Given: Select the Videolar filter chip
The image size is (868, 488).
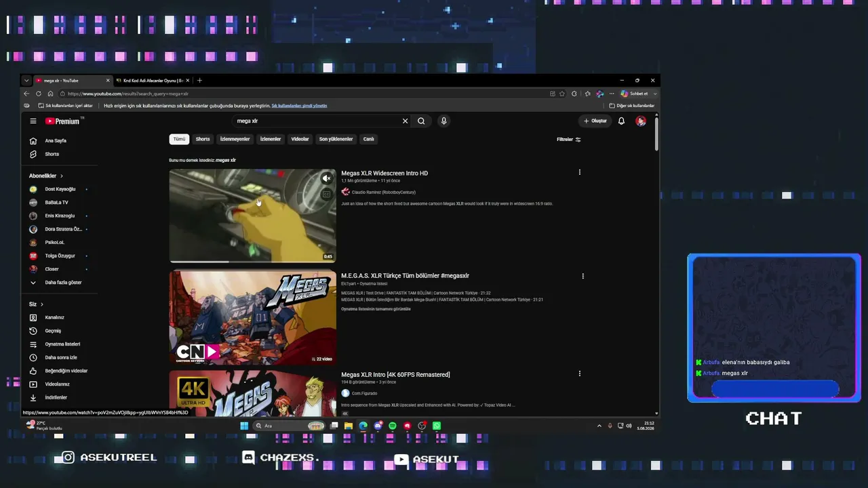Looking at the screenshot, I should (300, 140).
